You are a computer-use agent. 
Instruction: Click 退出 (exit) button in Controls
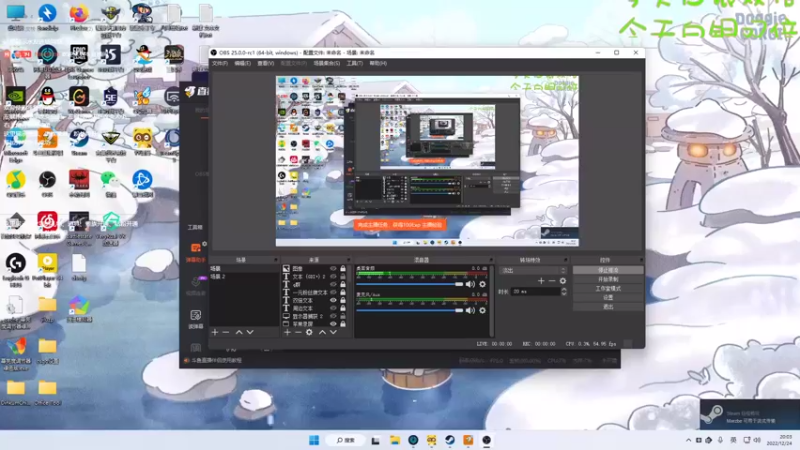(608, 307)
